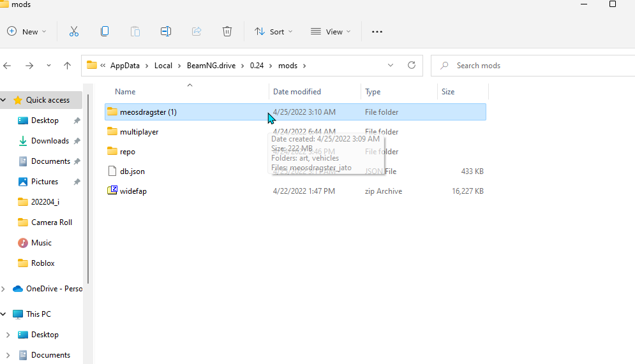Click the zip Archive type cell
The height and width of the screenshot is (364, 635).
click(x=384, y=191)
